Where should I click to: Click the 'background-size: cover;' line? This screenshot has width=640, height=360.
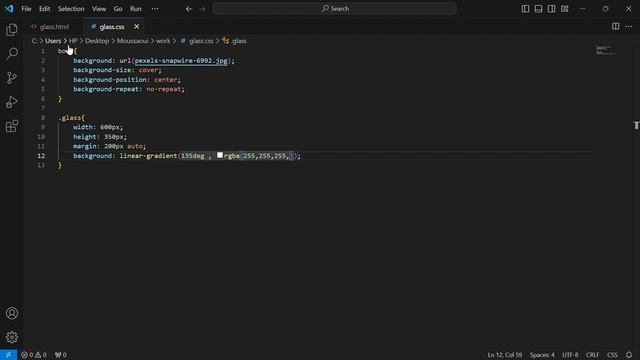[118, 70]
